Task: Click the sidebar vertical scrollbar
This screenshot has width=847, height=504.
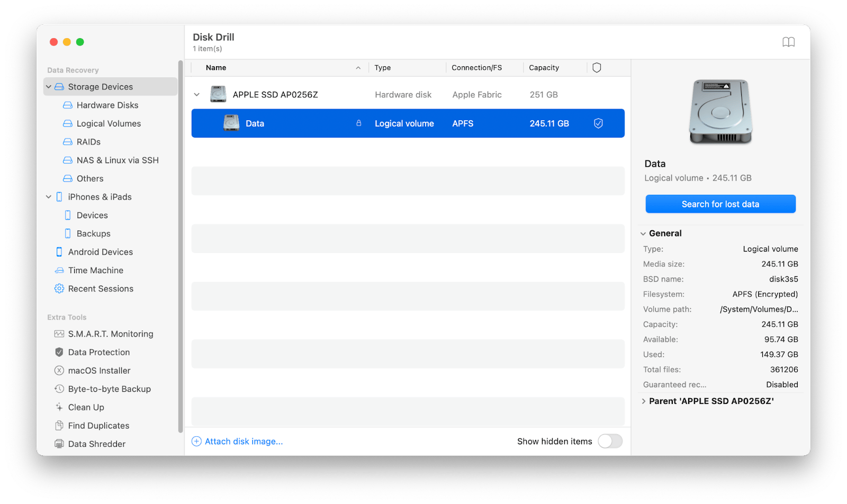Action: point(181,247)
